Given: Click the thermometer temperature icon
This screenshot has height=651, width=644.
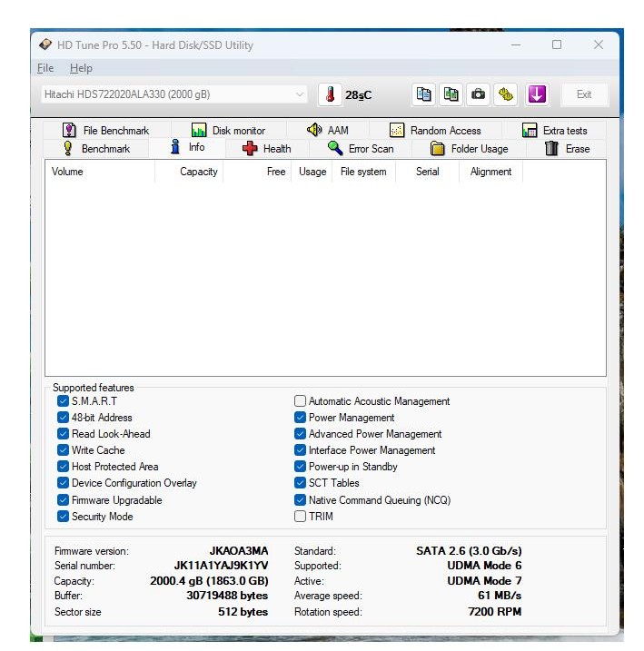Looking at the screenshot, I should click(x=331, y=94).
